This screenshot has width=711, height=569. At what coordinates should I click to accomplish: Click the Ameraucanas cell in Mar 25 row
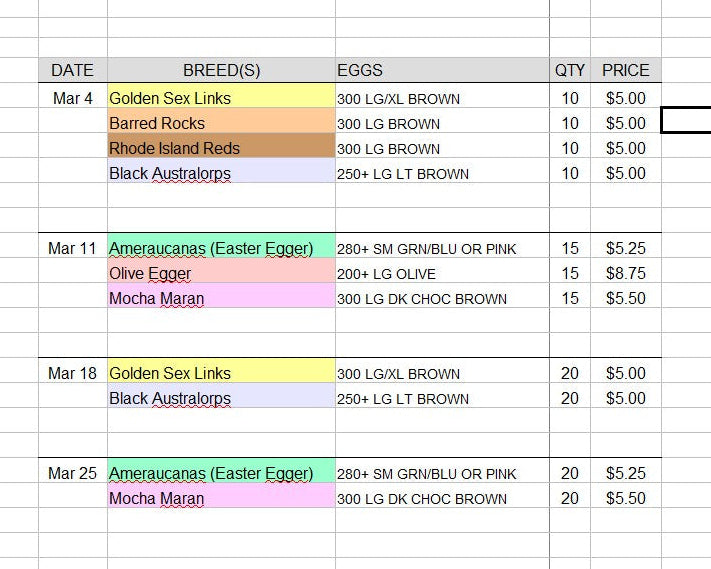[221, 473]
